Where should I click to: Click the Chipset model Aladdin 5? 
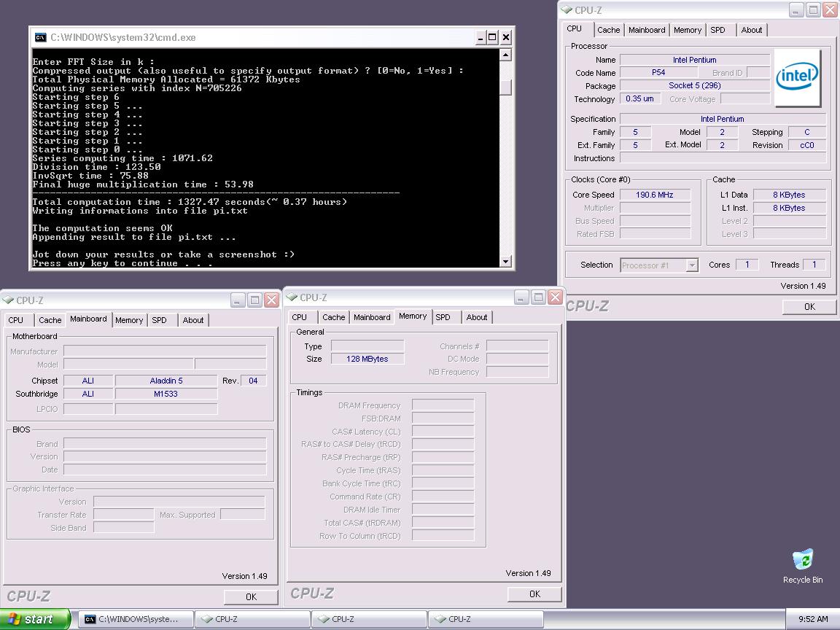tap(166, 381)
